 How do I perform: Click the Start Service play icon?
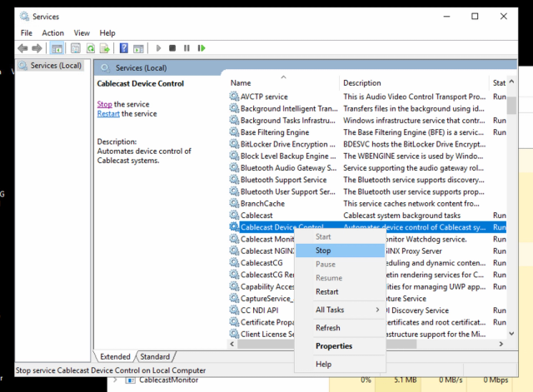click(x=158, y=48)
